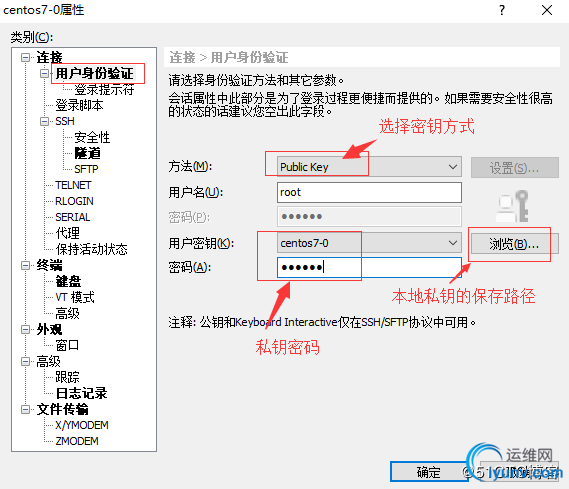Viewport: 569px width, 489px height.
Task: Select SSH category item
Action: point(65,121)
